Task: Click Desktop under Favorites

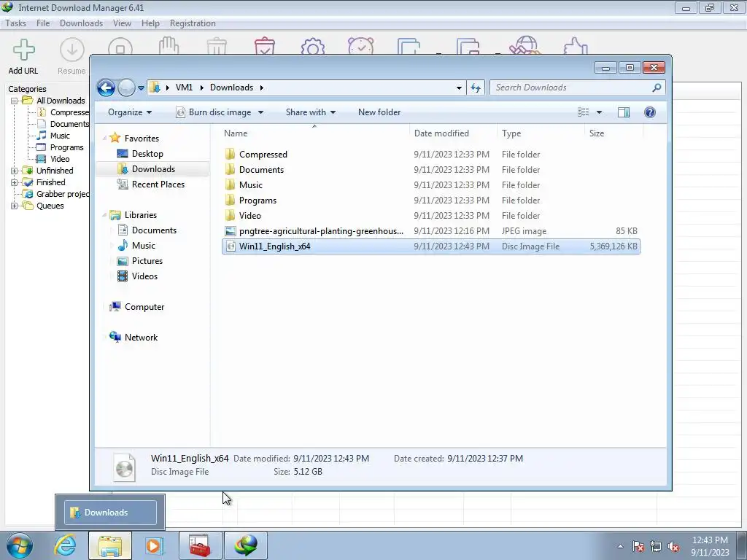Action: tap(140, 154)
